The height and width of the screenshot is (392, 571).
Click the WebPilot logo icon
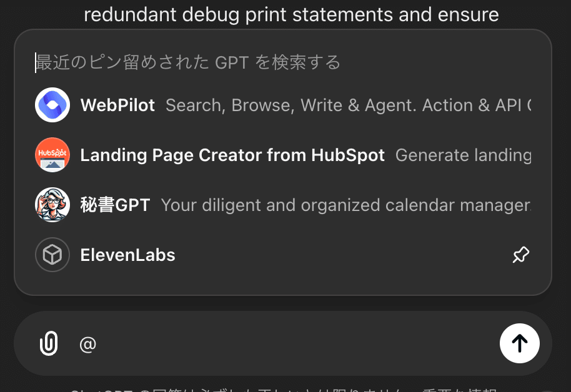52,105
